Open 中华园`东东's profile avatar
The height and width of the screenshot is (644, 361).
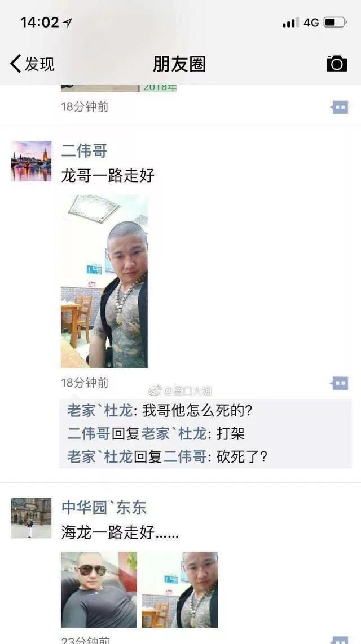pyautogui.click(x=31, y=518)
